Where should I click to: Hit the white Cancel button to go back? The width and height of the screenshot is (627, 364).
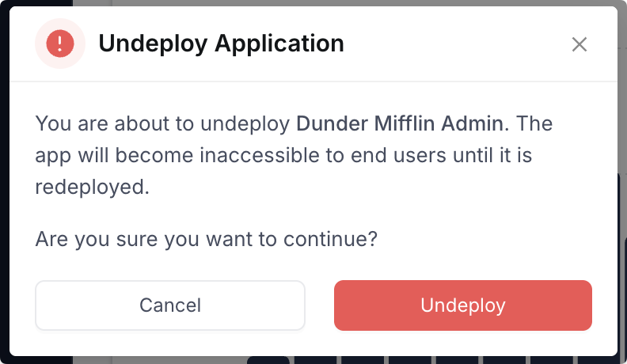(170, 305)
